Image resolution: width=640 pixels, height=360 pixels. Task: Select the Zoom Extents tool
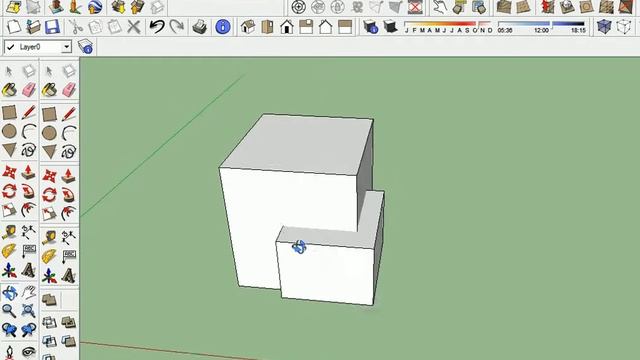pyautogui.click(x=29, y=311)
